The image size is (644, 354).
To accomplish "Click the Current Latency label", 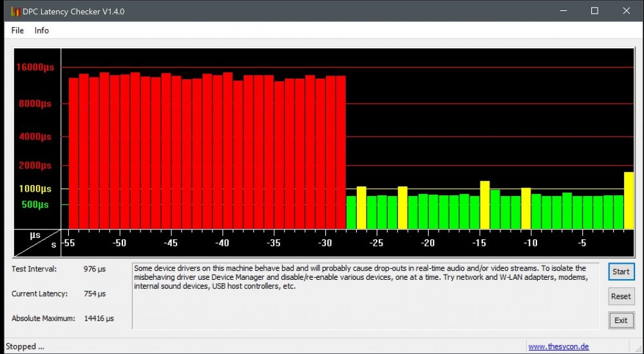I will click(x=39, y=293).
